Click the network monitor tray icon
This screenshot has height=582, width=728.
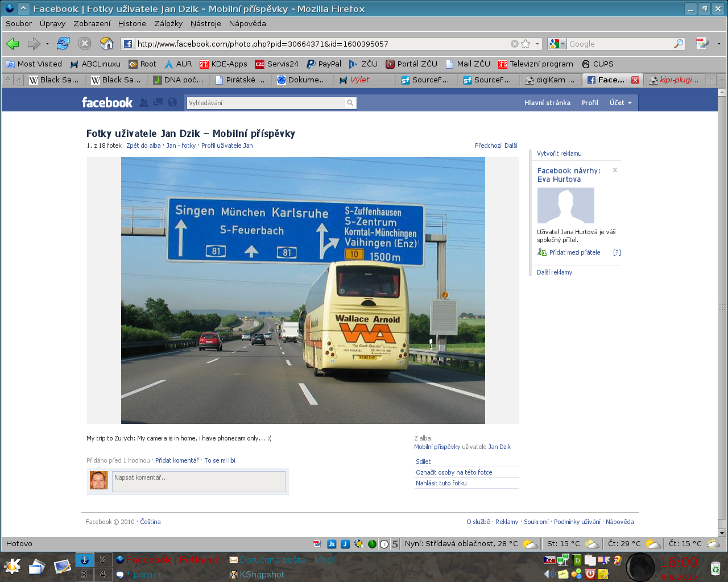[562, 560]
